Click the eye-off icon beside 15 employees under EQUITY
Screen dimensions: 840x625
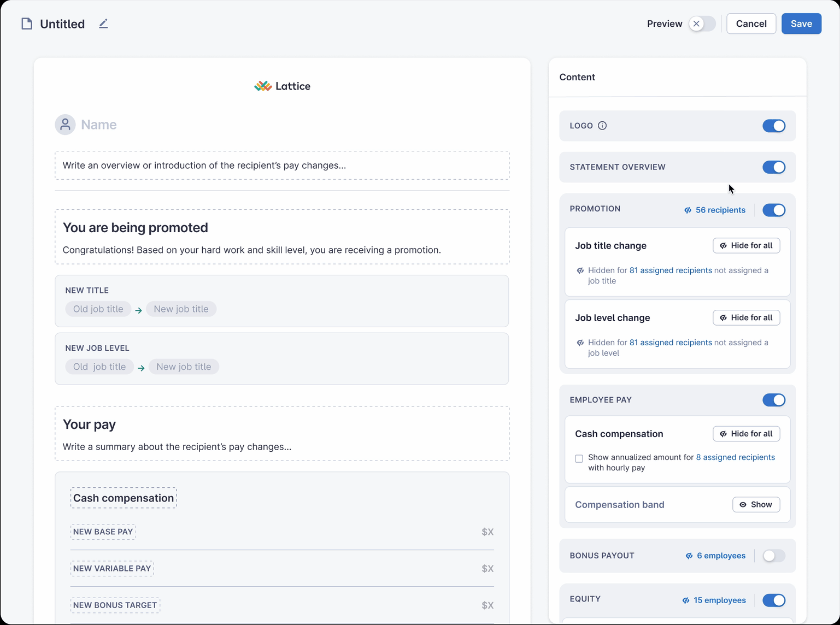(x=685, y=600)
